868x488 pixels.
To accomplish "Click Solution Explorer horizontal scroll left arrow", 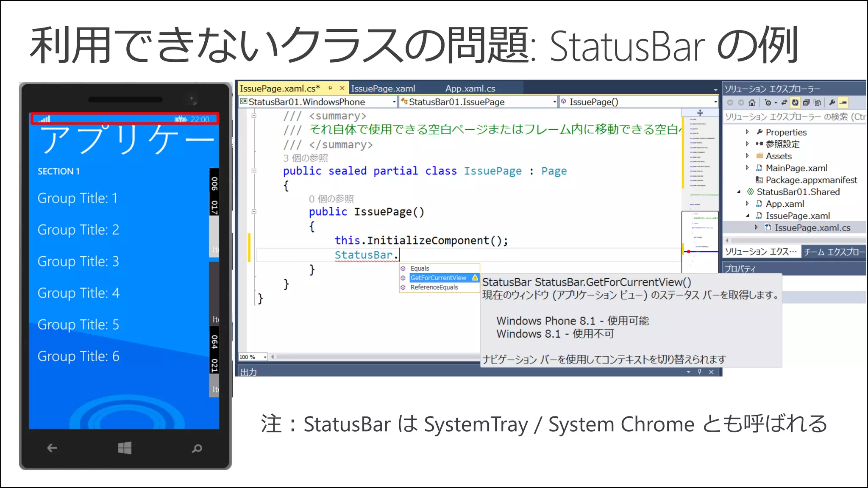I will point(727,240).
